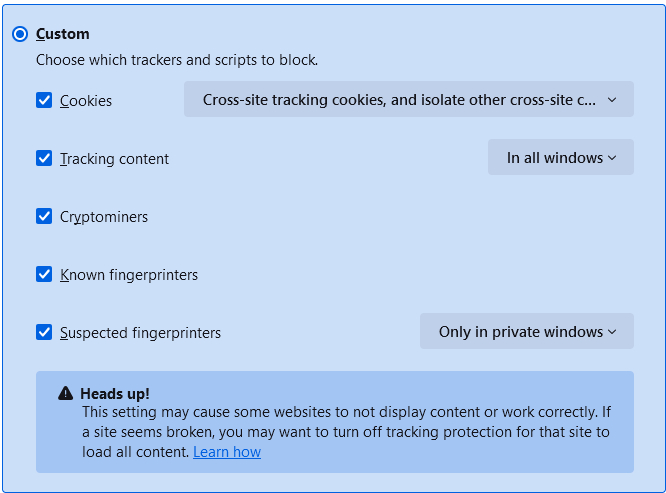This screenshot has height=493, width=666.
Task: Toggle the Suspected fingerprinters checkbox
Action: pos(44,332)
